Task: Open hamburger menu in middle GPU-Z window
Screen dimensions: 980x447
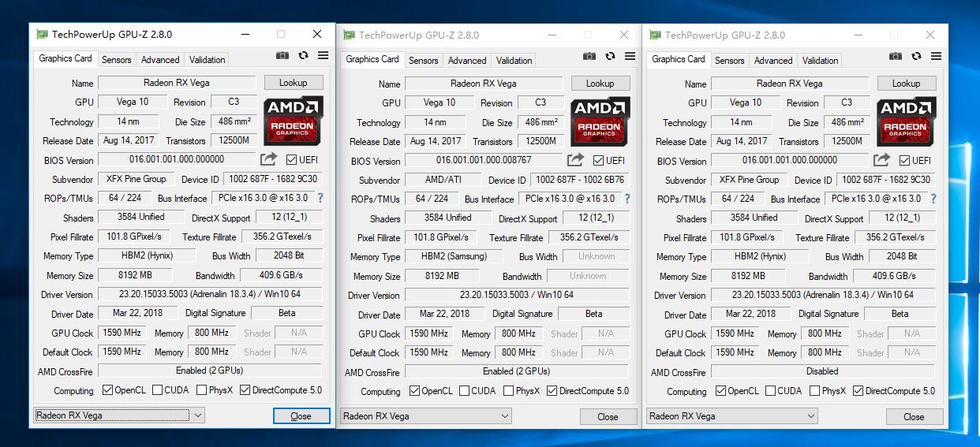Action: click(x=630, y=57)
